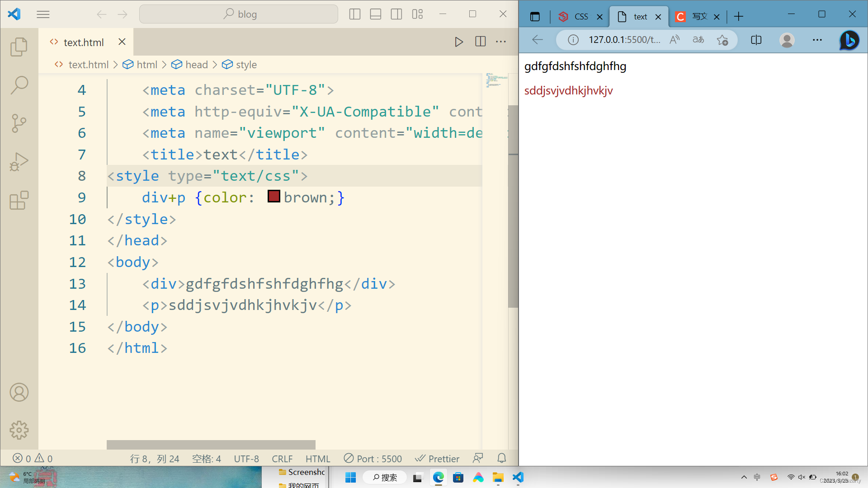Click the editor minimap preview
This screenshot has width=868, height=488.
[x=496, y=80]
